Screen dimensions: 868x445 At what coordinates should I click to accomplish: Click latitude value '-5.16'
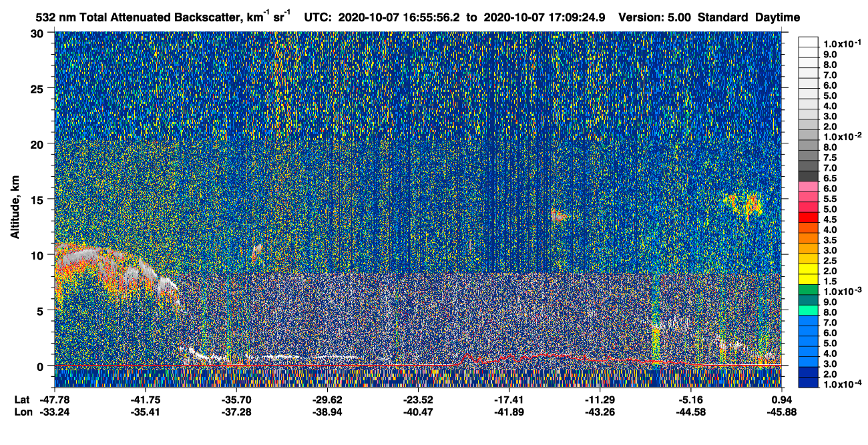tap(692, 400)
